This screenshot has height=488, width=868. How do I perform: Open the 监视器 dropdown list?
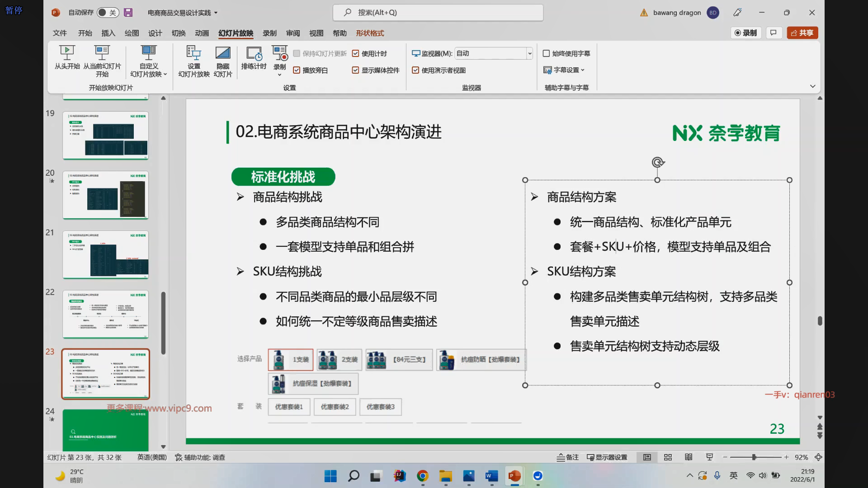click(x=529, y=54)
